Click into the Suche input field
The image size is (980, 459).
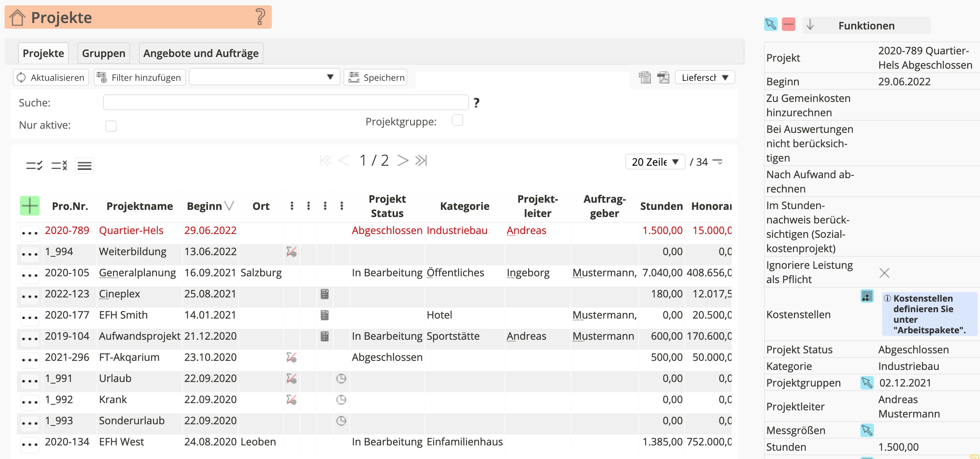(x=285, y=103)
